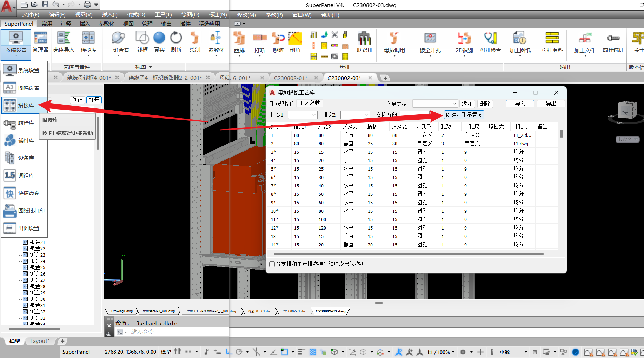
Task: Run 母排检查 check
Action: [x=490, y=42]
